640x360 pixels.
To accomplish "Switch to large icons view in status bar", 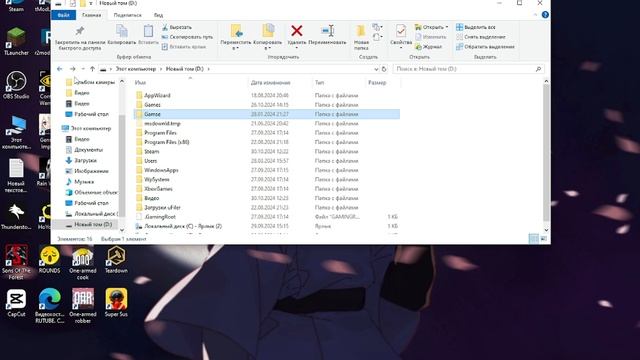I will [544, 239].
